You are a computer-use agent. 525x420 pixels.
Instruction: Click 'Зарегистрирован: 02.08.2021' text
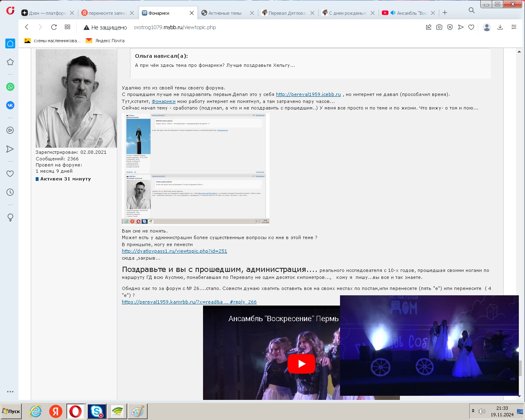[71, 152]
